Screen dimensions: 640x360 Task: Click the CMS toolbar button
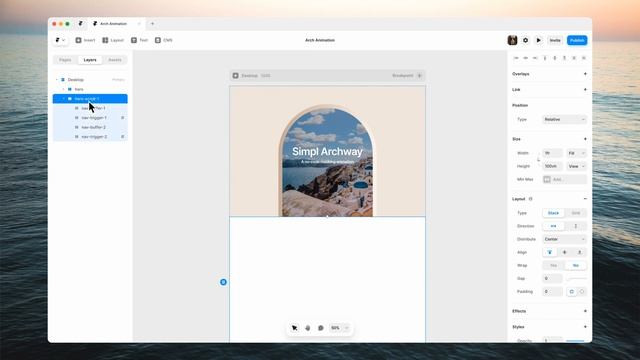[163, 40]
